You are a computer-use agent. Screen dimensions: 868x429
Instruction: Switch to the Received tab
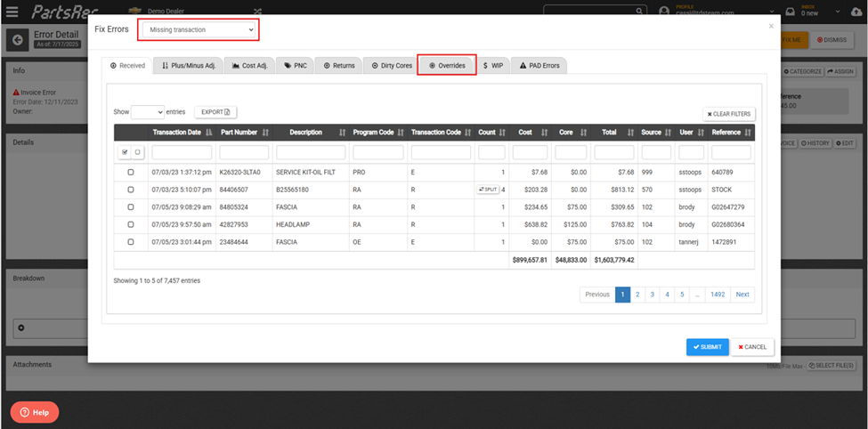point(128,65)
